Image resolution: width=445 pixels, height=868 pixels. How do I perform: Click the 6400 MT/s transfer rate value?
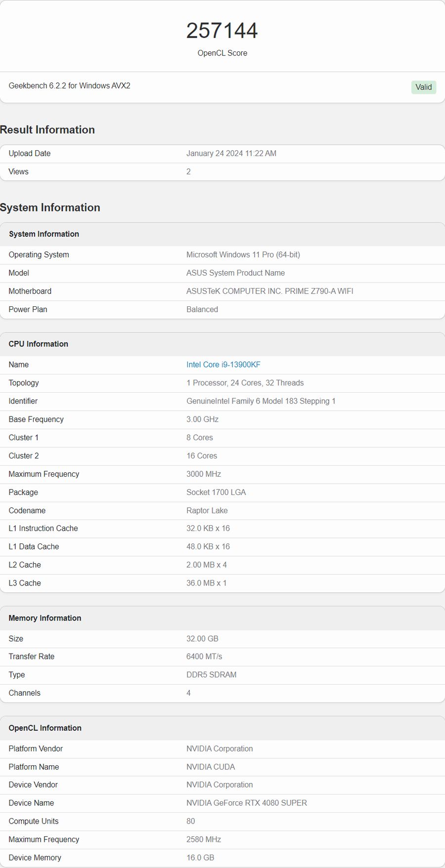pyautogui.click(x=204, y=657)
